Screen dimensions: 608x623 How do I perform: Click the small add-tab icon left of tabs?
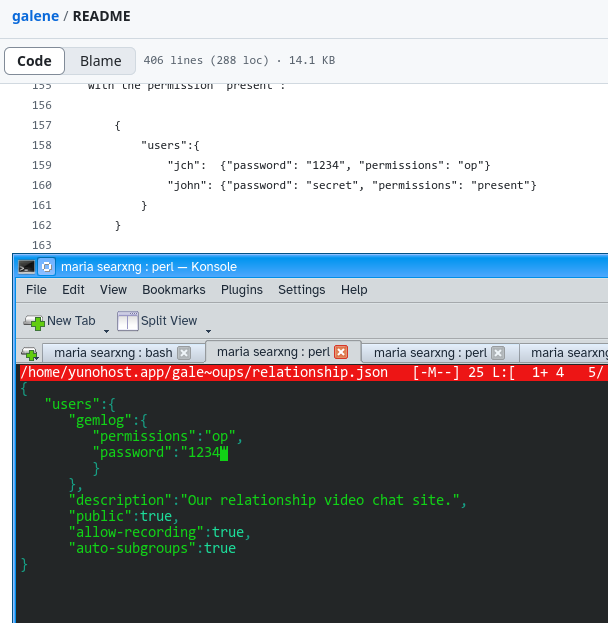[x=30, y=353]
